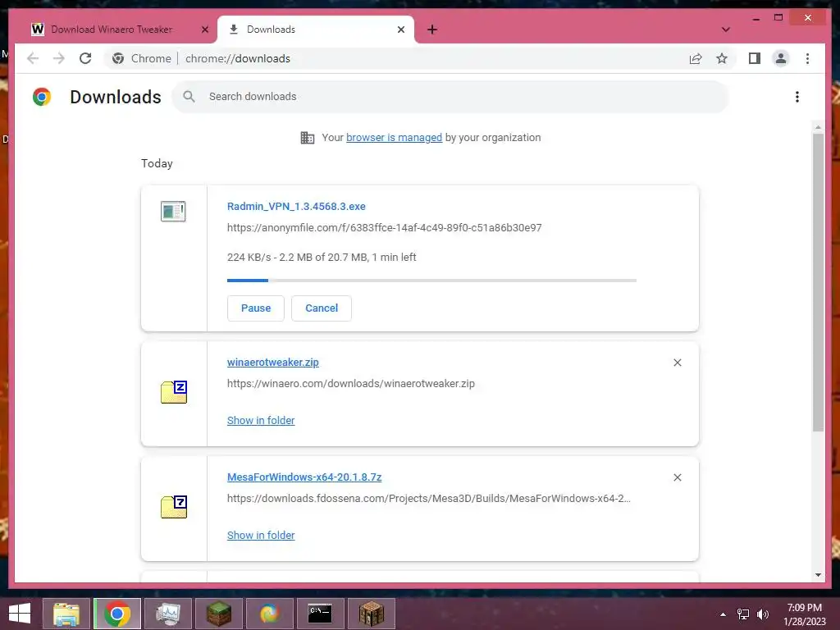Open the winaerotweaker.zip file link
The image size is (840, 630).
[x=272, y=362]
